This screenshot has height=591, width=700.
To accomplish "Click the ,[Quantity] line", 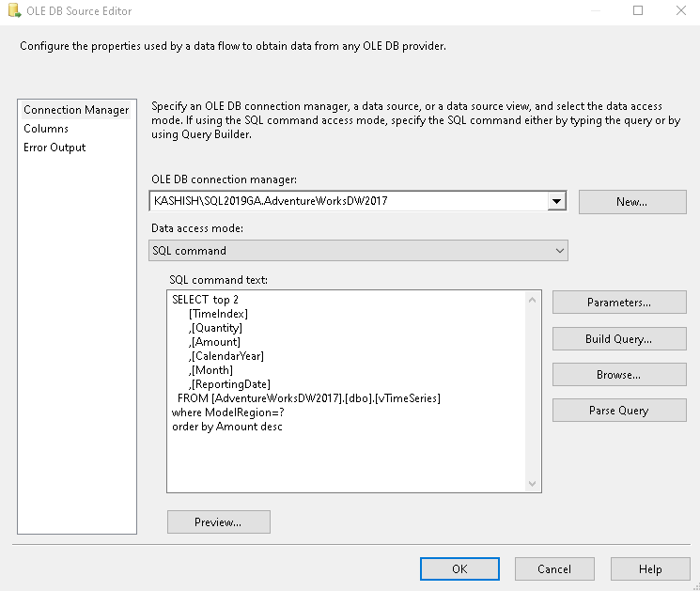I will (215, 328).
